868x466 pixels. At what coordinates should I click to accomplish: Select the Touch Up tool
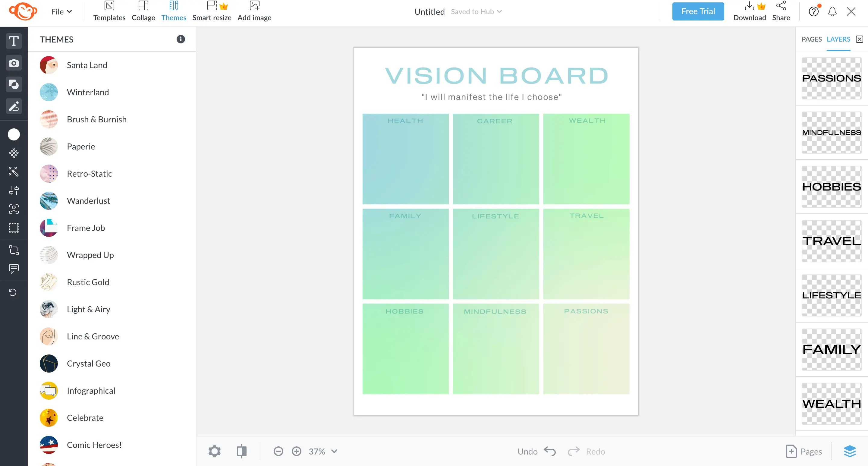tap(14, 209)
